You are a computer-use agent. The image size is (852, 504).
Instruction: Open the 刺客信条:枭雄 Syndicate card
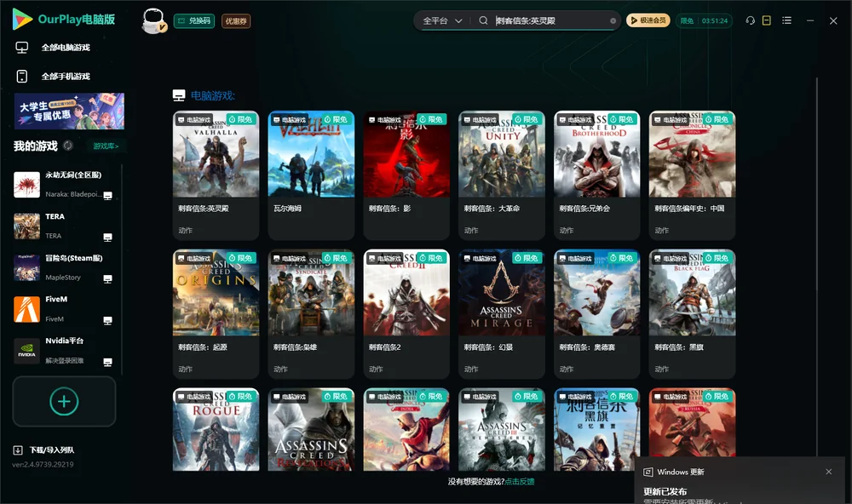point(311,314)
